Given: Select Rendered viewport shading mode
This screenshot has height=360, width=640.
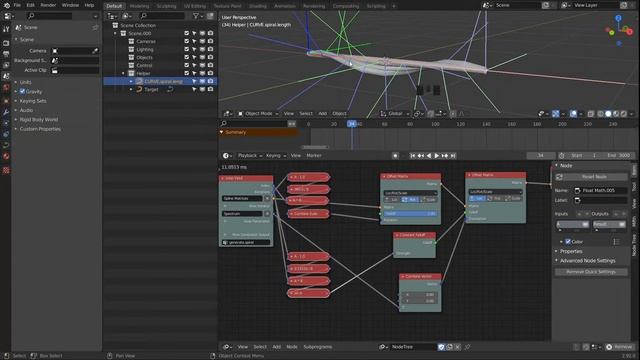Looking at the screenshot, I should (624, 113).
